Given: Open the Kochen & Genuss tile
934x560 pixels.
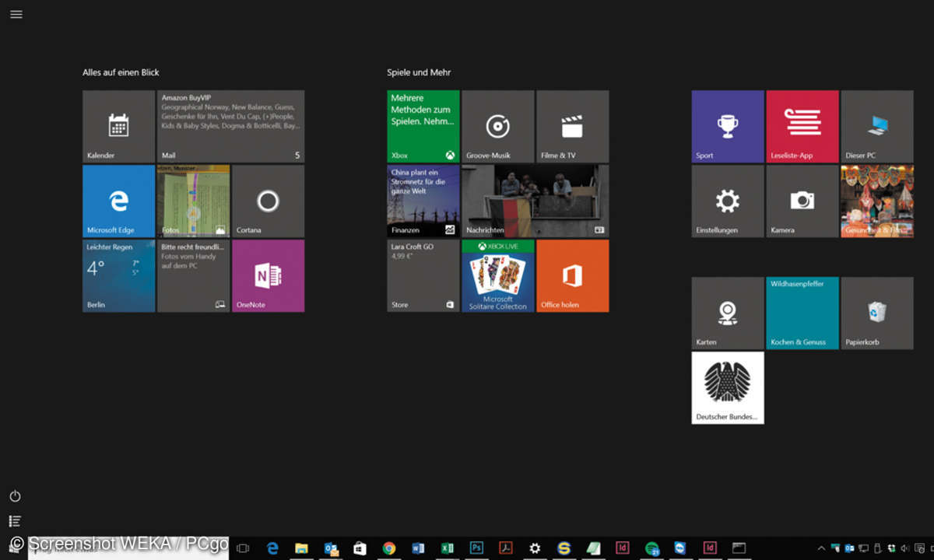Looking at the screenshot, I should coord(802,313).
